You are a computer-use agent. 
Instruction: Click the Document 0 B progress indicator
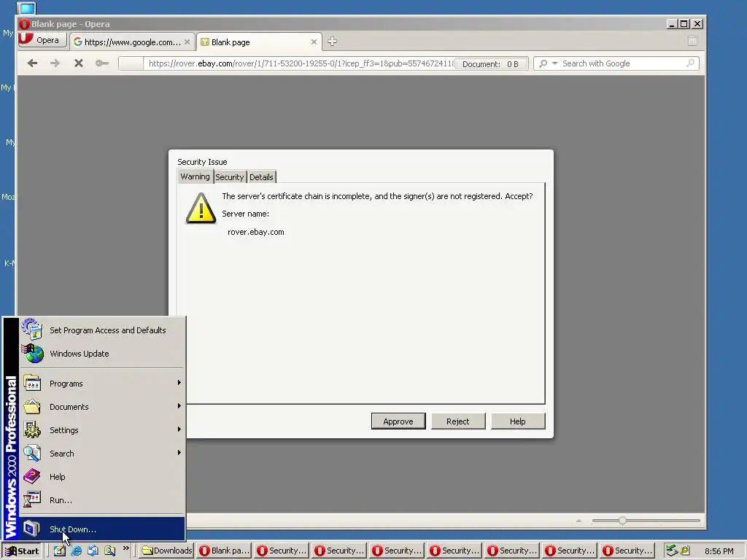[491, 64]
